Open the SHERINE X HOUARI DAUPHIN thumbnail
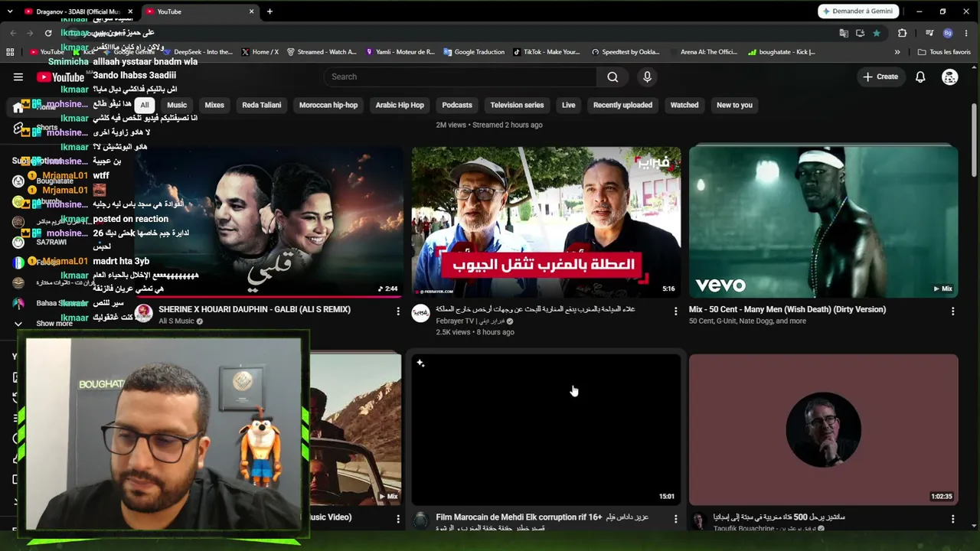The image size is (980, 551). 269,222
